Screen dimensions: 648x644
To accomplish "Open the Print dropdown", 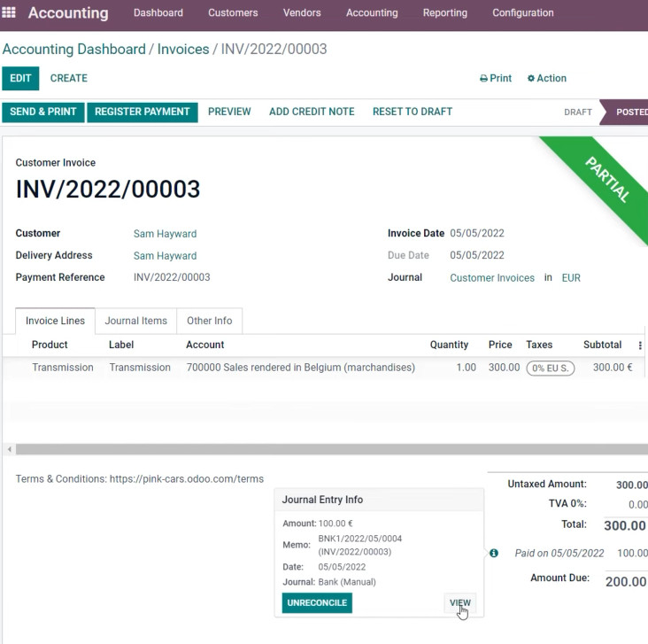I will 496,78.
